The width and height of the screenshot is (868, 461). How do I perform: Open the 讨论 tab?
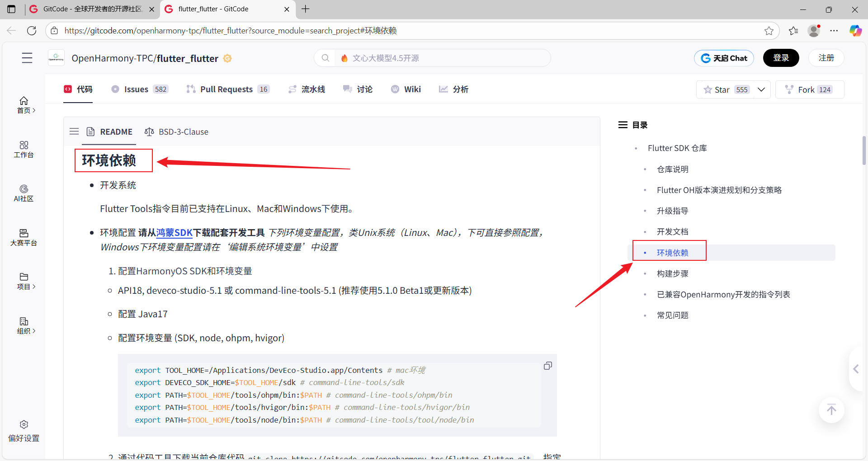[x=358, y=89]
